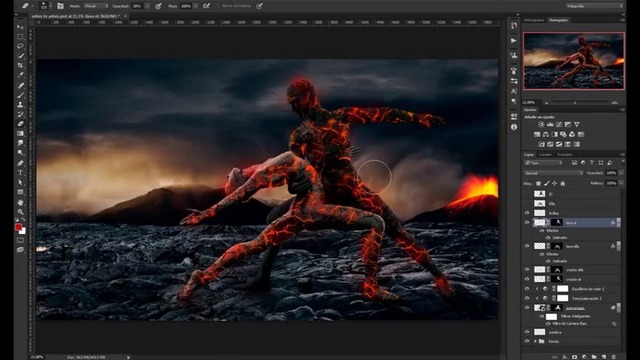Image resolution: width=640 pixels, height=360 pixels.
Task: Select the Lasso tool
Action: click(20, 46)
